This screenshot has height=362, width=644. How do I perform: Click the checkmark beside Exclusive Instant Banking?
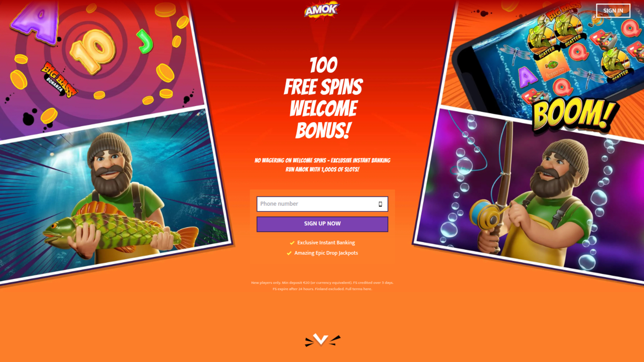pyautogui.click(x=292, y=243)
